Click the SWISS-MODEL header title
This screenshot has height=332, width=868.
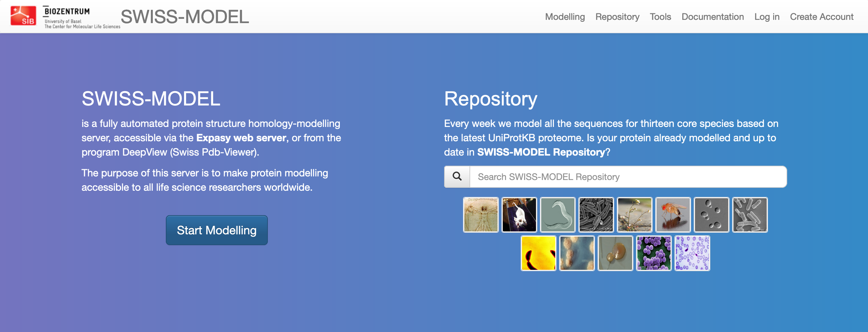[185, 17]
